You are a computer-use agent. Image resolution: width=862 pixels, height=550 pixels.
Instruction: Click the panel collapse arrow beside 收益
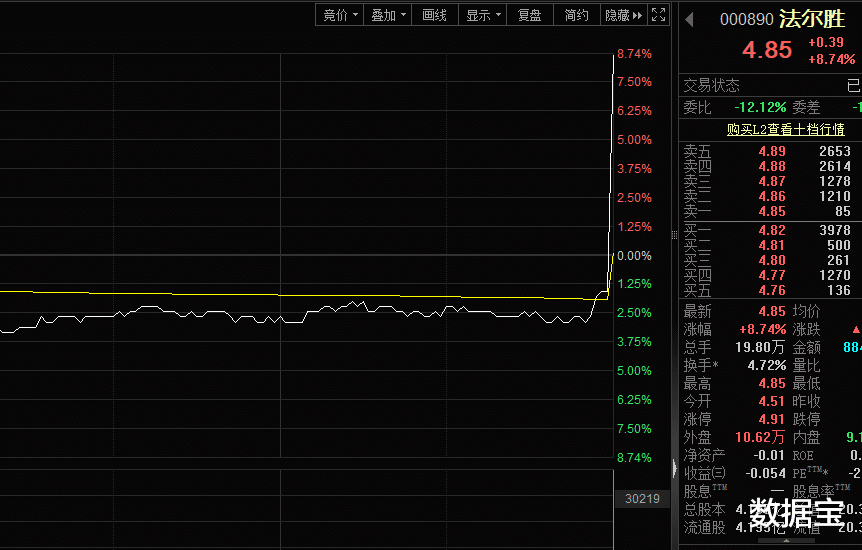coord(675,468)
